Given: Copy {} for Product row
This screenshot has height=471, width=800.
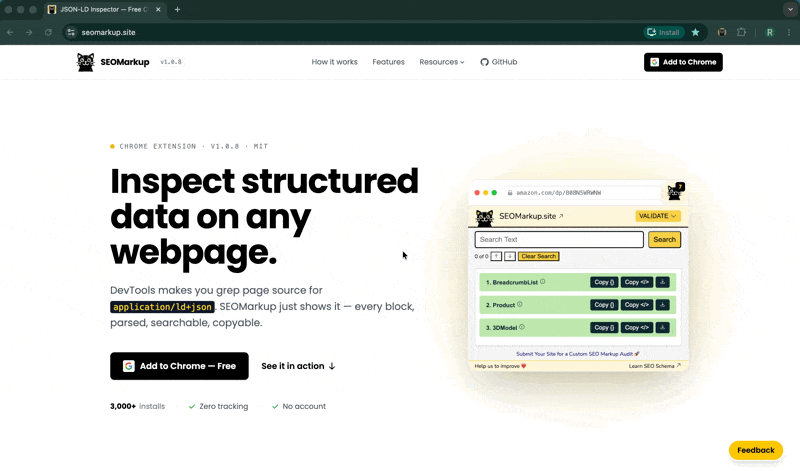Looking at the screenshot, I should tap(604, 305).
